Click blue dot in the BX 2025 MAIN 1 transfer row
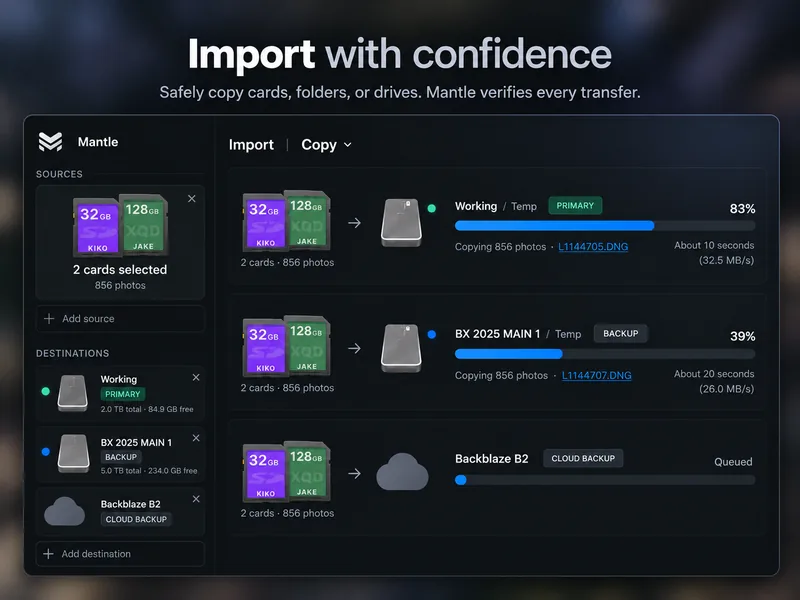Image resolution: width=800 pixels, height=600 pixels. click(432, 335)
